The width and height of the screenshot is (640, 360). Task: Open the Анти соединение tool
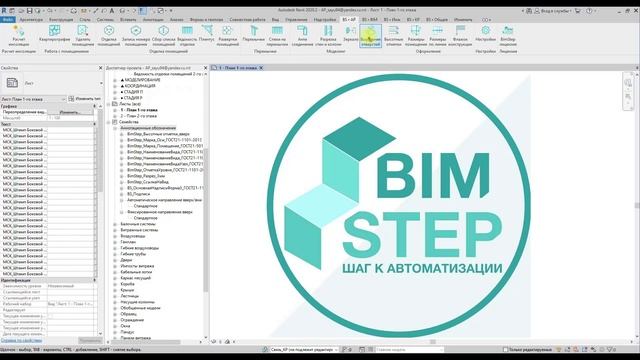pyautogui.click(x=302, y=36)
